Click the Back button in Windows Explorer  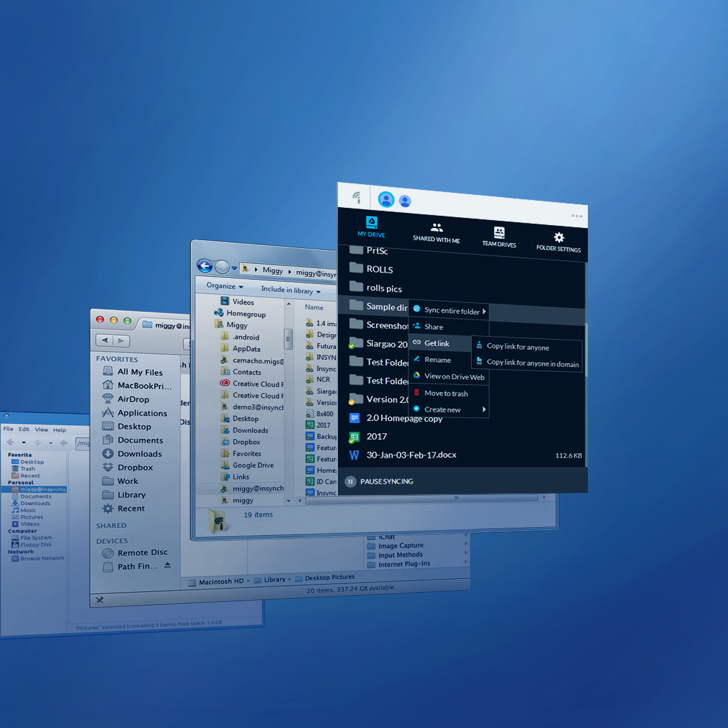coord(204,266)
